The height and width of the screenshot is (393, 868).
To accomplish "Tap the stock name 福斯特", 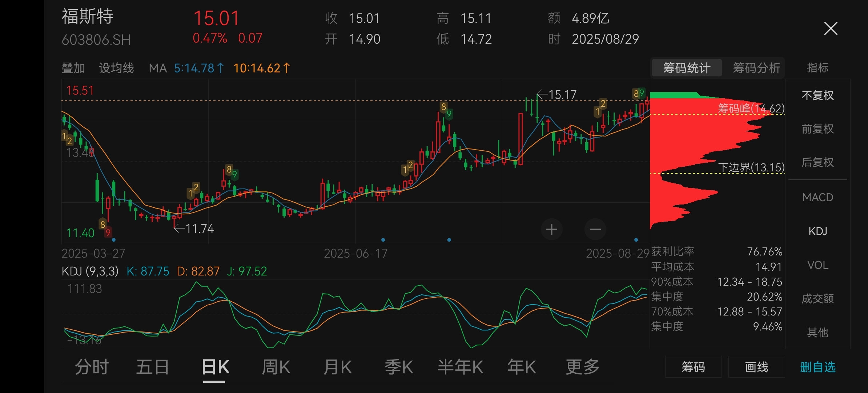I will tap(88, 16).
